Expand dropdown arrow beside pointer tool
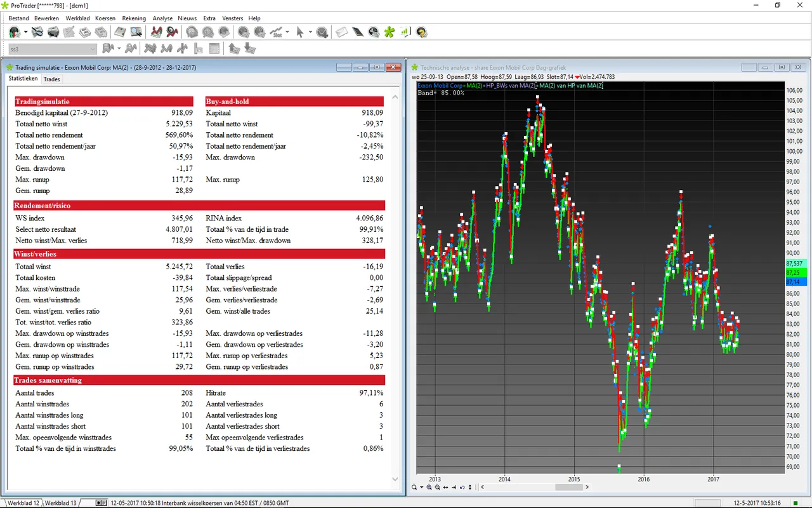This screenshot has height=508, width=812. (x=310, y=32)
